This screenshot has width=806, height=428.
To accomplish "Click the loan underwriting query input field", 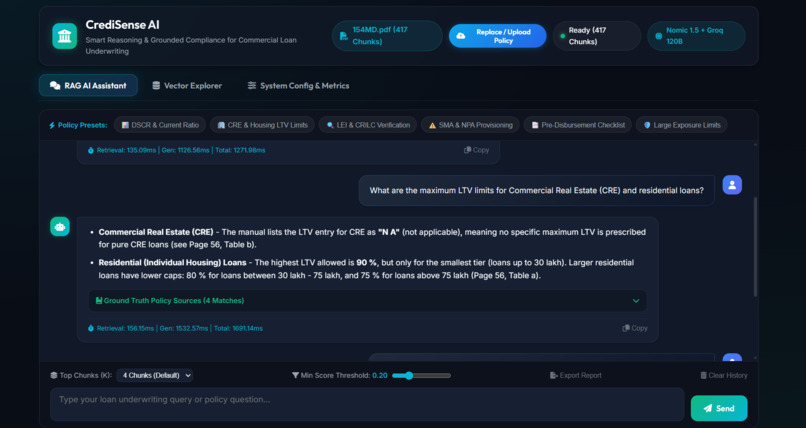I will [x=367, y=404].
